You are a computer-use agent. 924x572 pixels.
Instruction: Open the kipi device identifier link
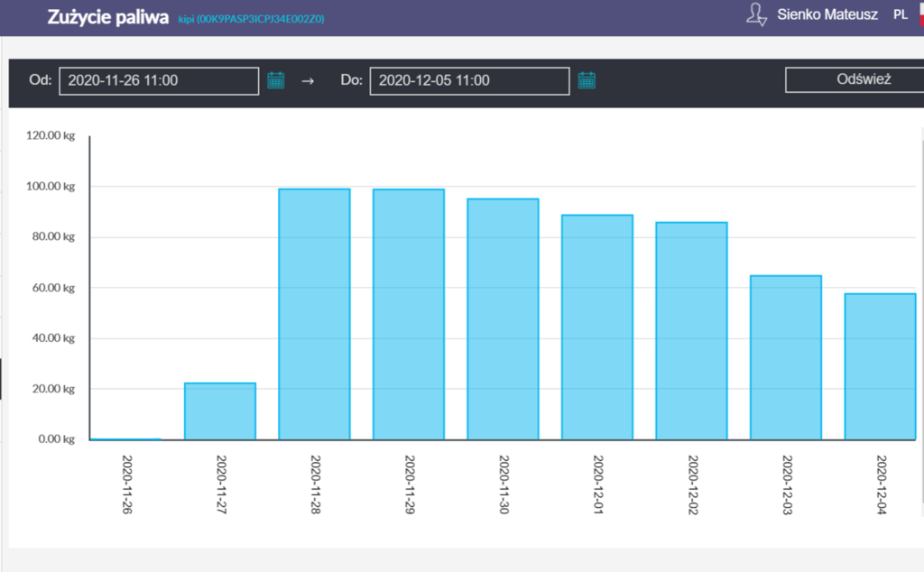pos(251,18)
